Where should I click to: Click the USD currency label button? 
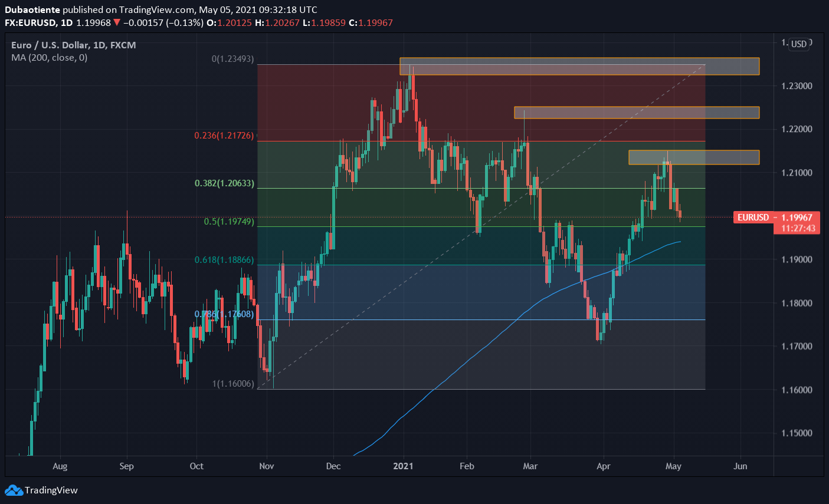(799, 44)
